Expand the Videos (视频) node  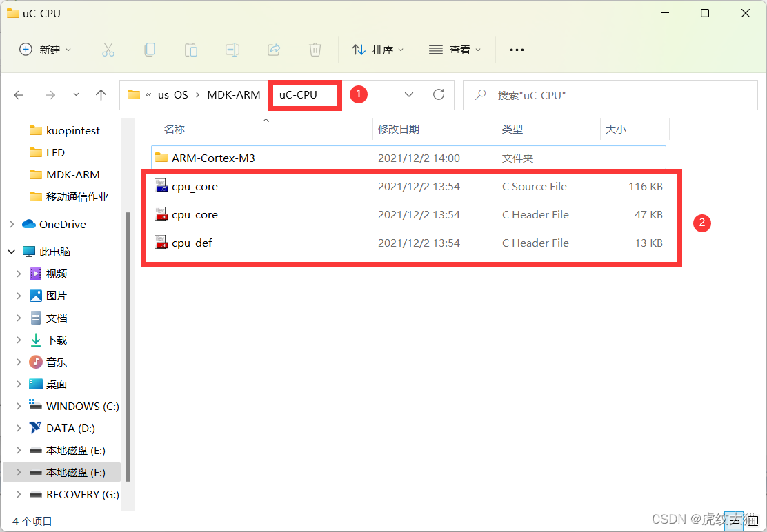pyautogui.click(x=19, y=274)
